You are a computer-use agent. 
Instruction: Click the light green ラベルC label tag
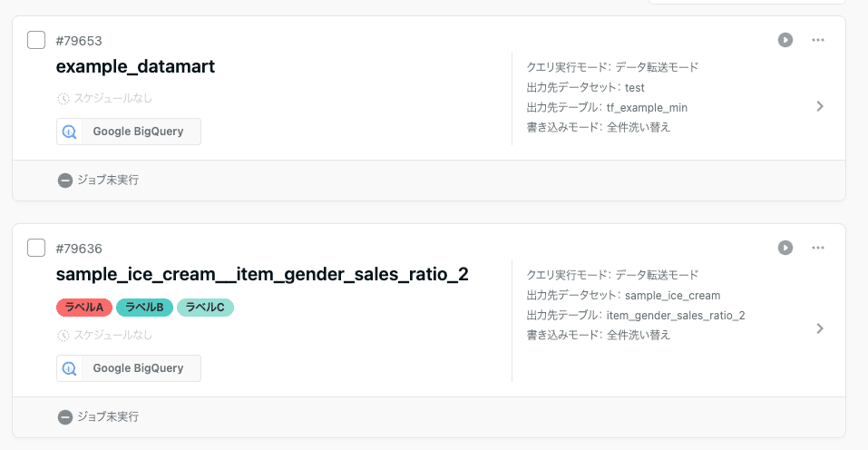pyautogui.click(x=205, y=308)
